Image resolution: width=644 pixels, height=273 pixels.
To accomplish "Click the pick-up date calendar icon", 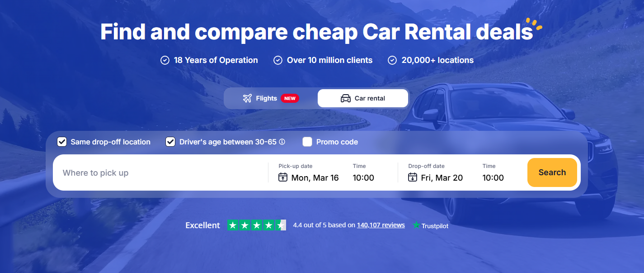I will [283, 177].
